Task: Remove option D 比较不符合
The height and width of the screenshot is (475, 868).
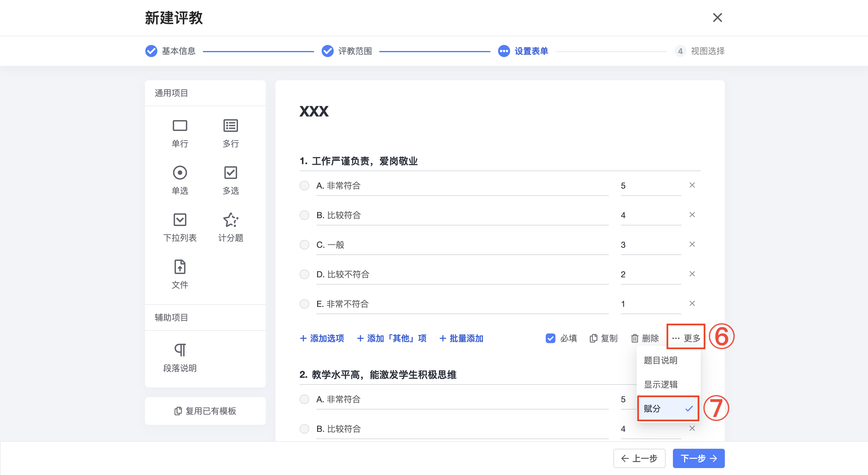Action: [x=692, y=274]
